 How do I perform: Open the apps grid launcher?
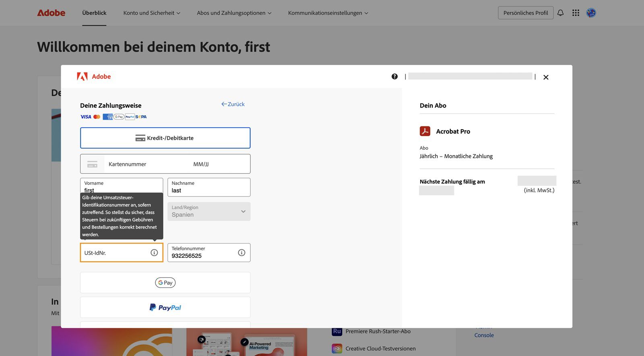pyautogui.click(x=576, y=13)
